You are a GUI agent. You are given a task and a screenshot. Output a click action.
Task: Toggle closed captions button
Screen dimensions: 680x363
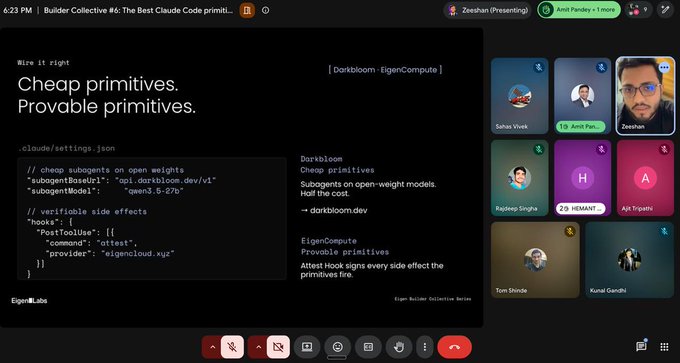pos(368,347)
